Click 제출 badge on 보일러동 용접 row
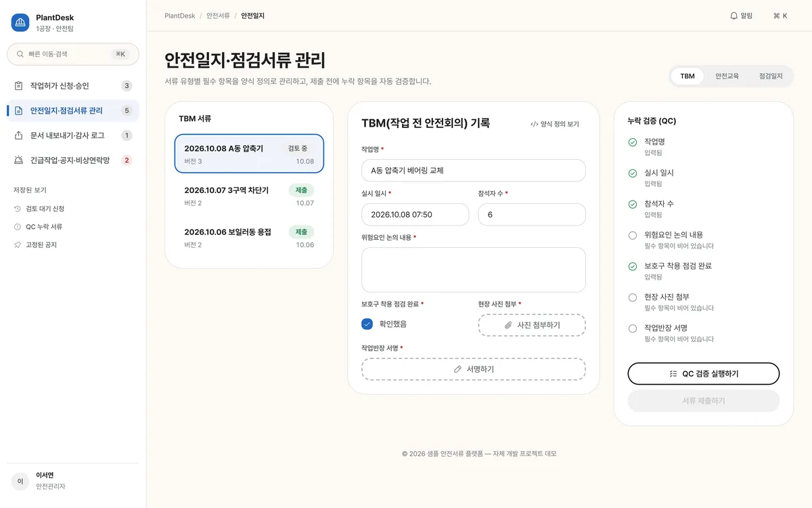 coord(301,232)
